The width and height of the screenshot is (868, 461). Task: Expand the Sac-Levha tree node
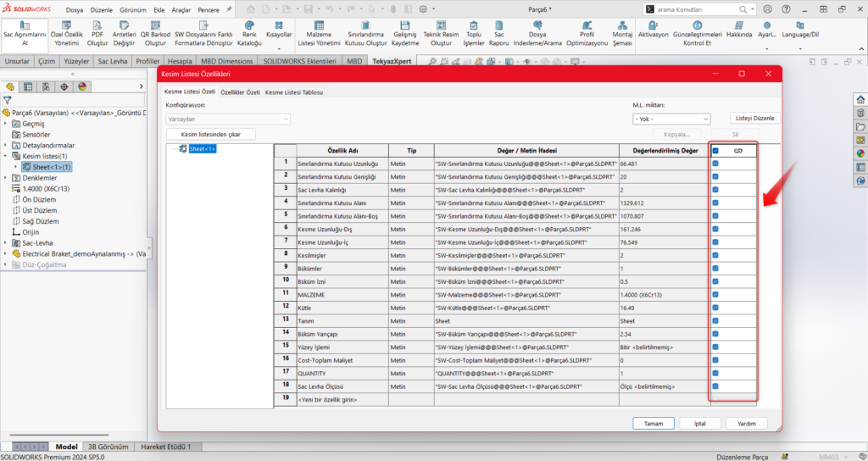tap(6, 243)
